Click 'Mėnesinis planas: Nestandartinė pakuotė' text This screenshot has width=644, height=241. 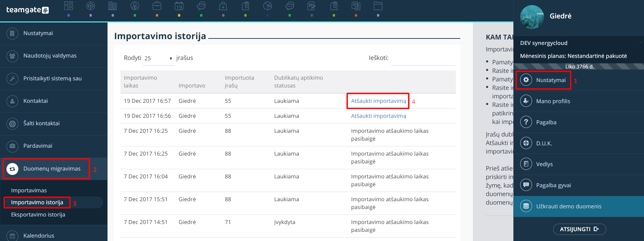point(573,56)
